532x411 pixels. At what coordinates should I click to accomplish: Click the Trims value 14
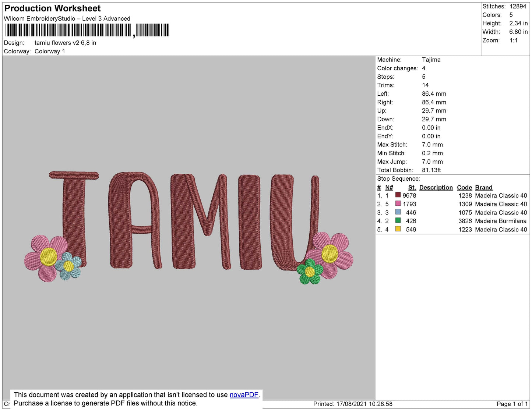[x=425, y=85]
